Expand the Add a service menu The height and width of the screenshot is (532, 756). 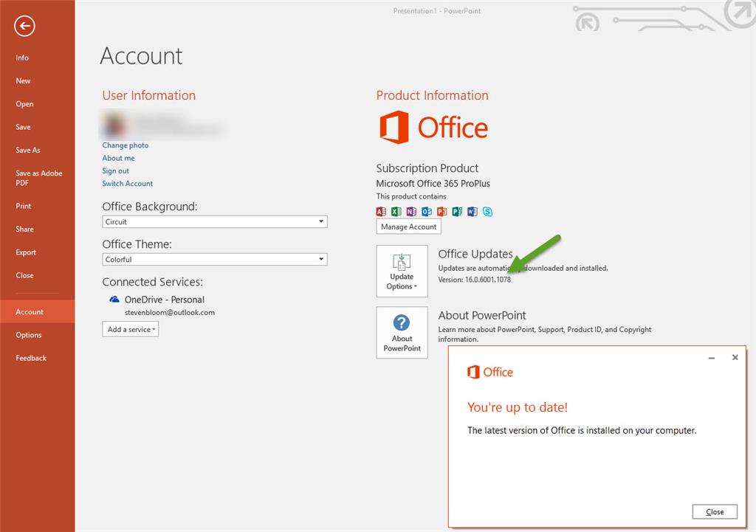[x=131, y=330]
